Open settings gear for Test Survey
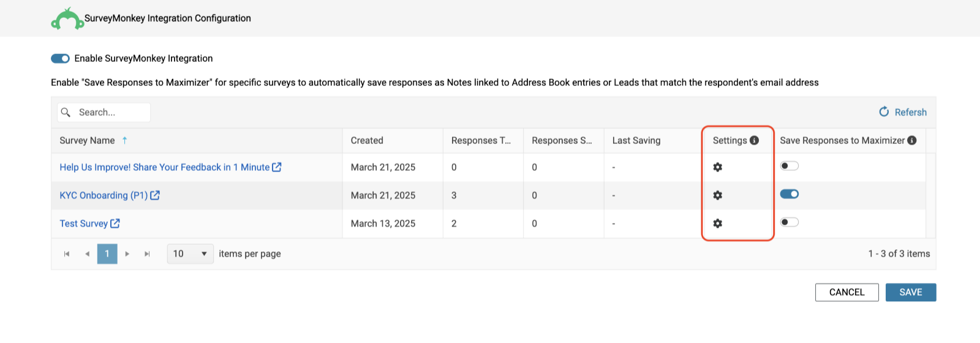 pos(717,224)
